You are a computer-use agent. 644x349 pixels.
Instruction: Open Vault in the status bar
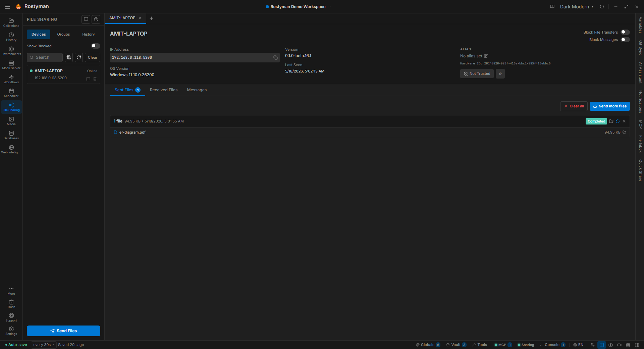pos(456,345)
